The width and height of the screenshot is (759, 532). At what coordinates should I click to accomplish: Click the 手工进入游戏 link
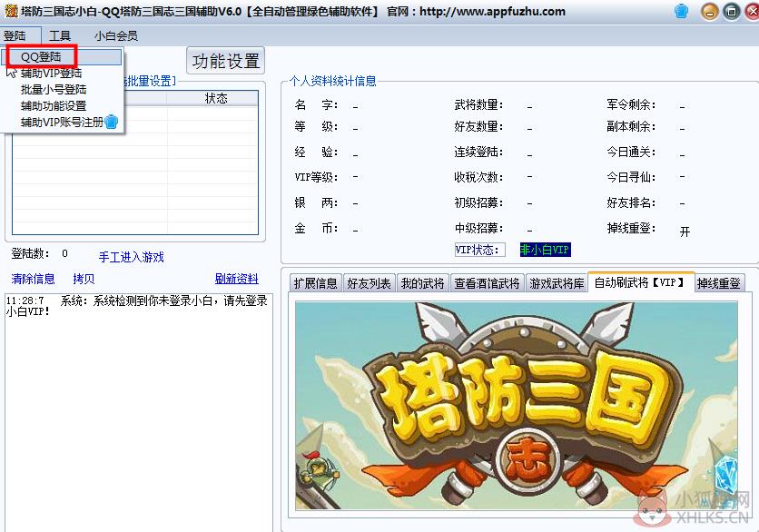tap(131, 257)
